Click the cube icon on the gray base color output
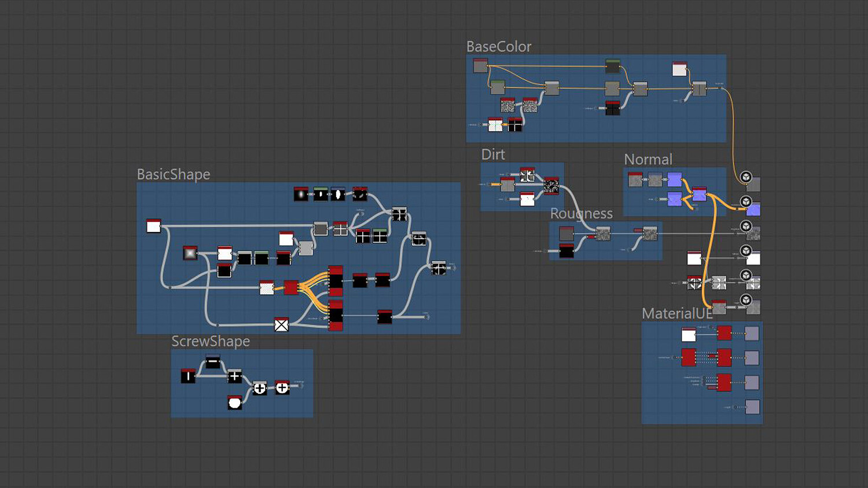This screenshot has height=488, width=868. pos(746,177)
